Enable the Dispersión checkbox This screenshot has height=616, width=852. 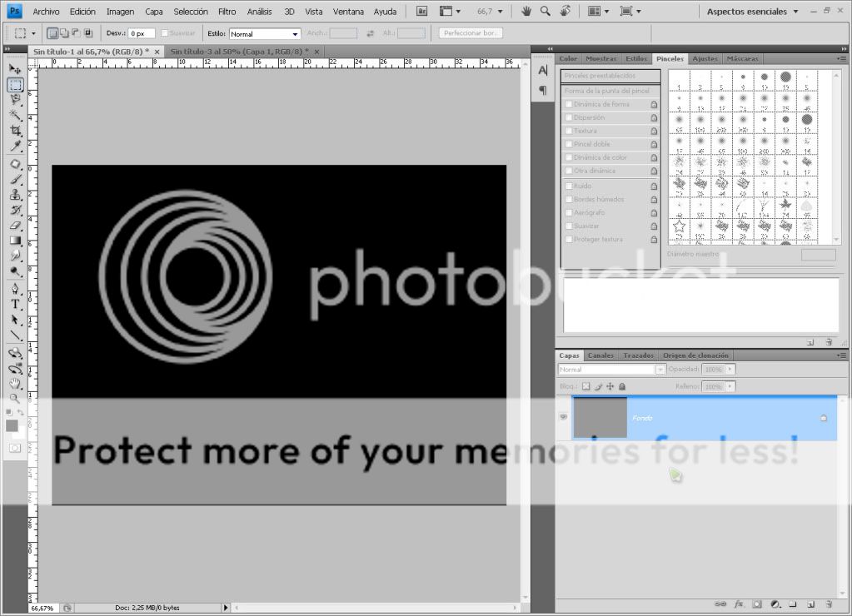569,117
